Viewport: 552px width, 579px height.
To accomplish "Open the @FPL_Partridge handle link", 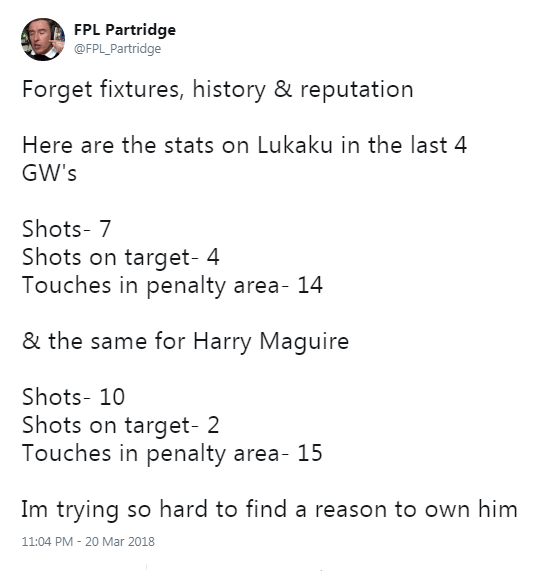I will coord(117,48).
